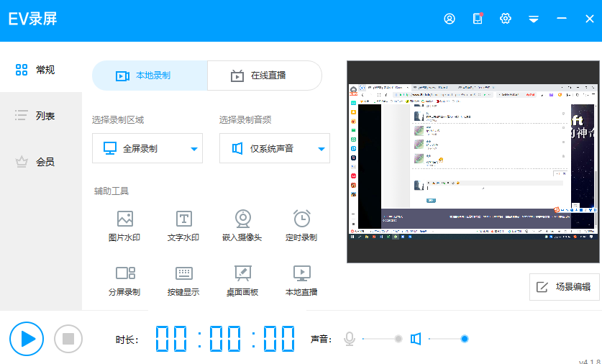
Task: Switch to 在线直播 mode tab
Action: 265,76
